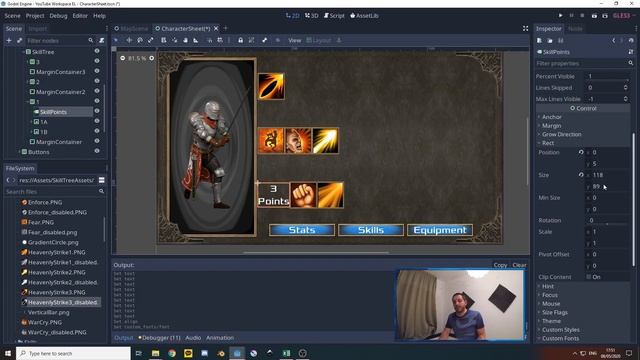Image resolution: width=640 pixels, height=360 pixels.
Task: Choose the Select mode arrow tool
Action: [116, 40]
